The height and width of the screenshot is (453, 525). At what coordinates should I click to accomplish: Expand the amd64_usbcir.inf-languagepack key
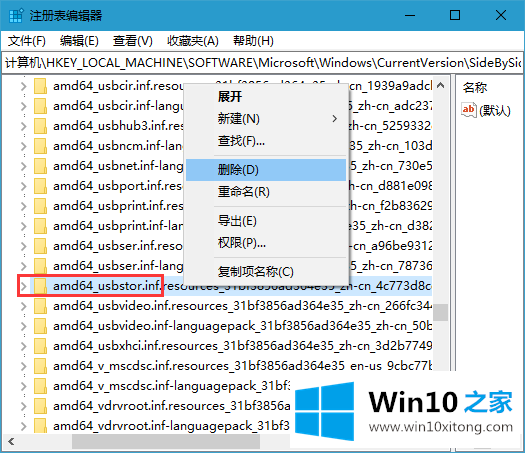pos(23,106)
